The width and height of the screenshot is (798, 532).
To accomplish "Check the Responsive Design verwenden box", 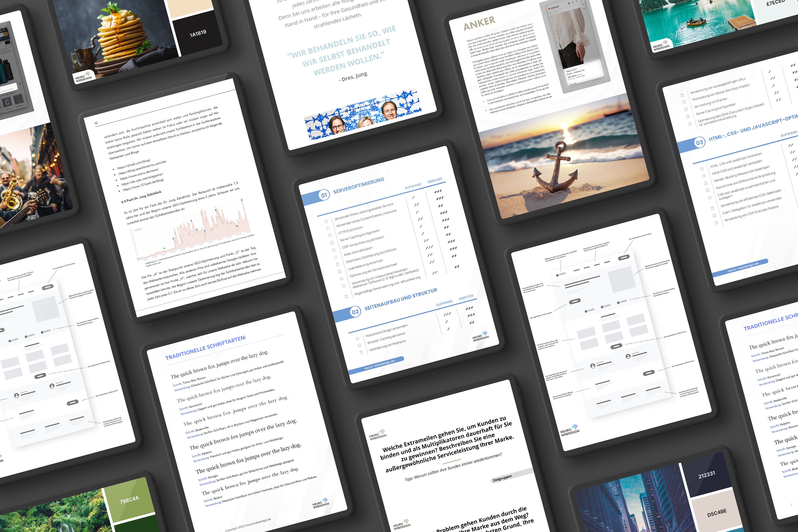I will (x=358, y=338).
